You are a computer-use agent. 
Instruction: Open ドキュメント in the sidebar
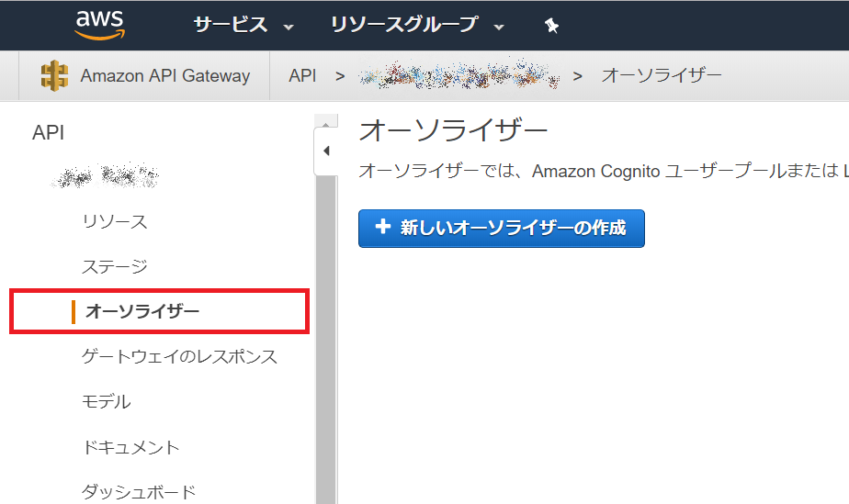(x=130, y=447)
